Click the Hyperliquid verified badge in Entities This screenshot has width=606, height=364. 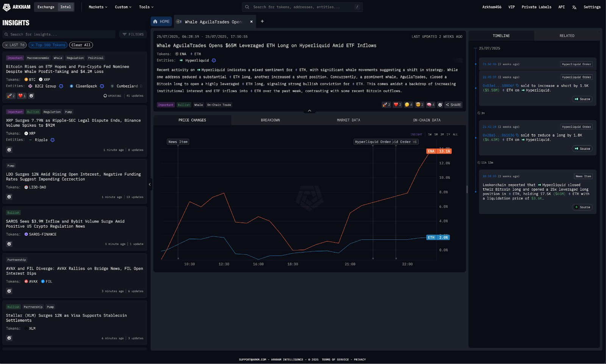(214, 61)
